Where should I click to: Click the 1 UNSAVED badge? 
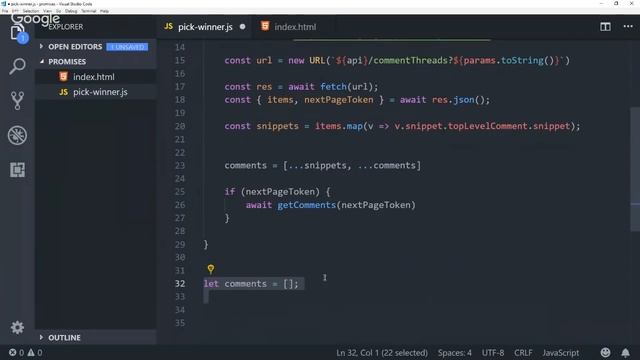pos(127,47)
